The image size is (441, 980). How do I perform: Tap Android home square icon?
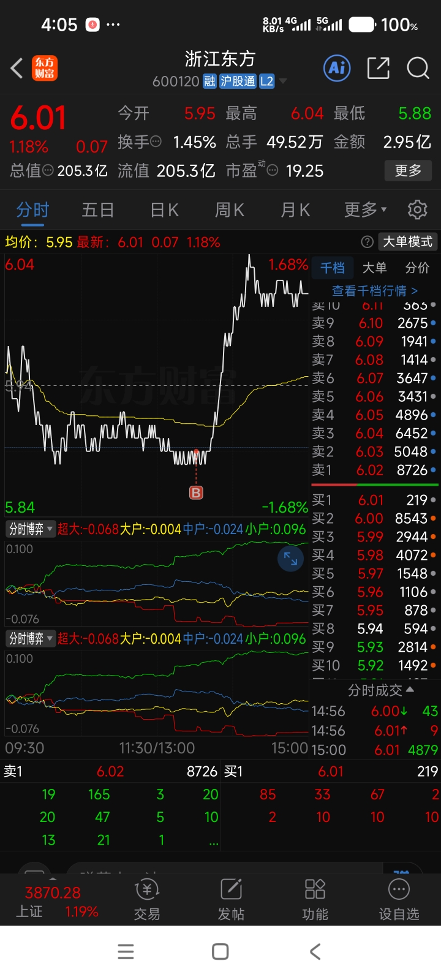coord(220,951)
